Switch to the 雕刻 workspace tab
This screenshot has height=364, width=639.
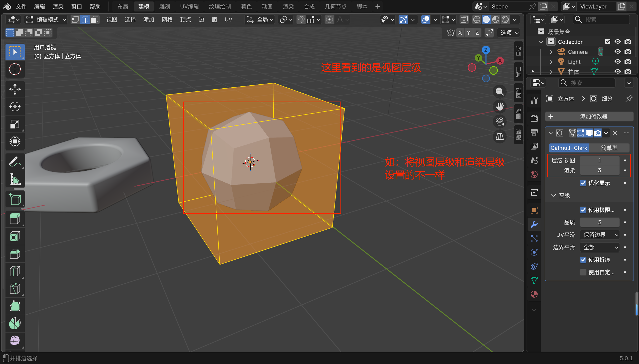coord(164,6)
